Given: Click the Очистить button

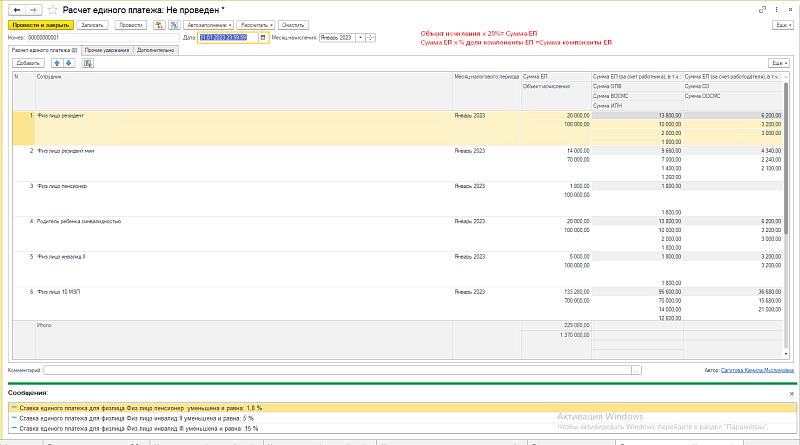Looking at the screenshot, I should (293, 23).
